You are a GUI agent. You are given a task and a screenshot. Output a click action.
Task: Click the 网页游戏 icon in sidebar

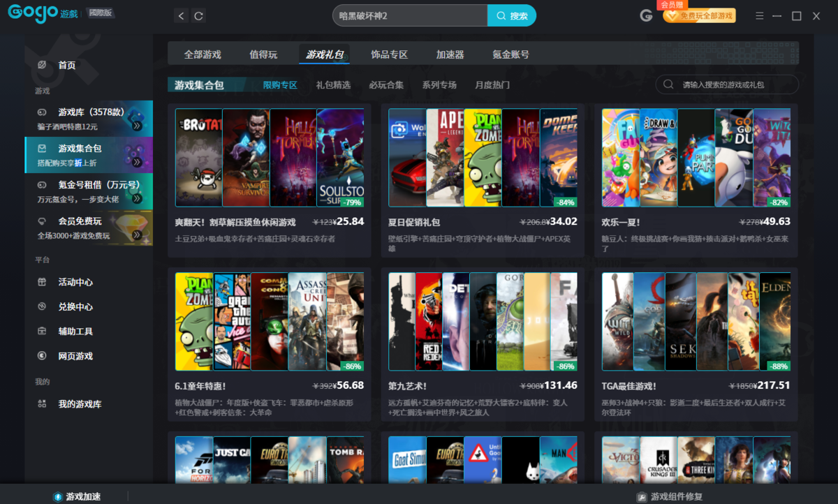pos(43,356)
